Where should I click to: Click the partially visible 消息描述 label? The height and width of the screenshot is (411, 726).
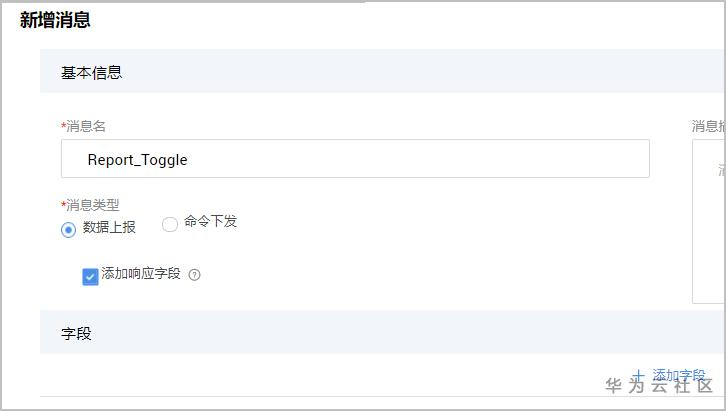pos(708,126)
